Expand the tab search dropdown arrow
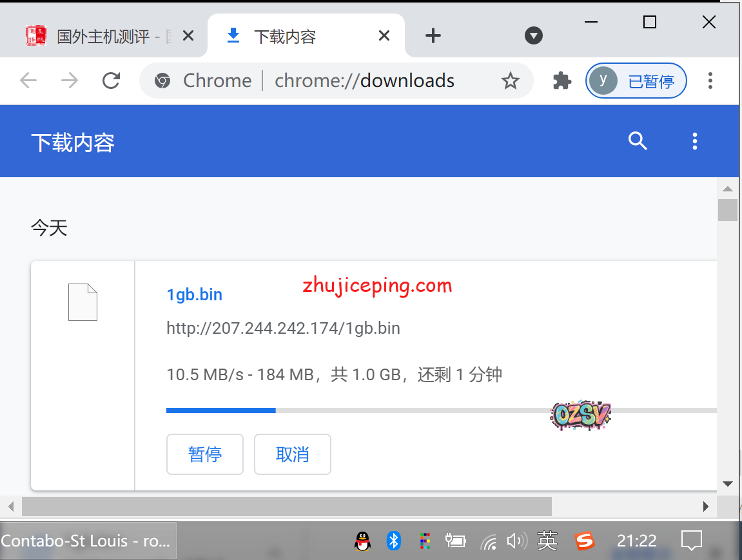The width and height of the screenshot is (742, 560). pyautogui.click(x=533, y=36)
